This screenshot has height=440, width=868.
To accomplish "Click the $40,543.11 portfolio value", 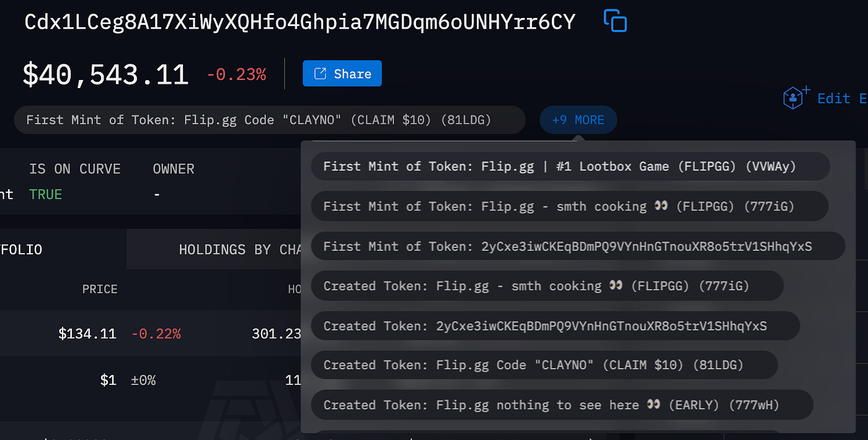I will [x=105, y=74].
